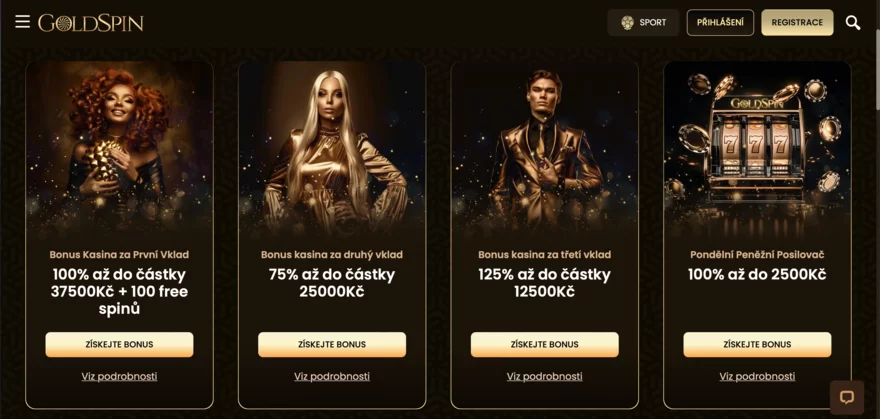Open Viz podrobnosti under third deposit bonus
The image size is (880, 419).
(x=544, y=376)
